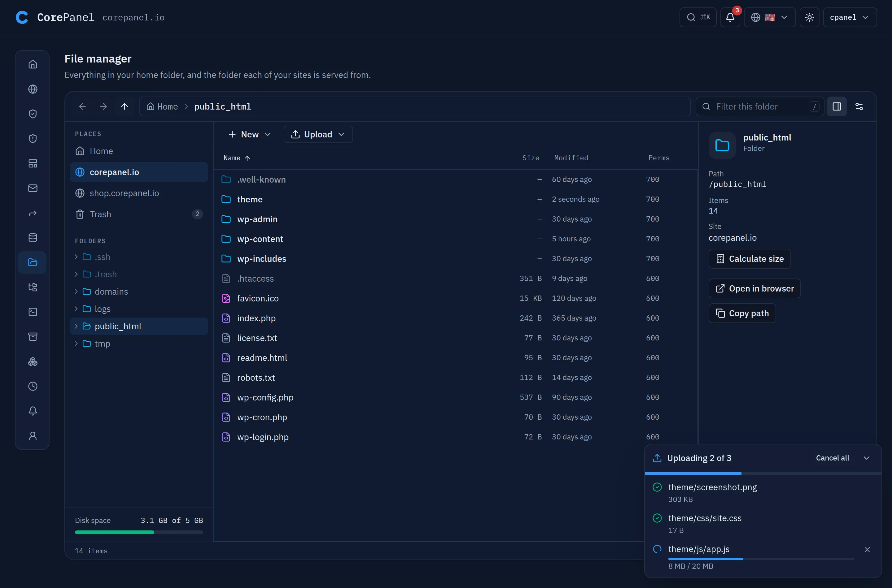892x588 pixels.
Task: Cancel the theme/js/app.js upload
Action: pos(867,549)
